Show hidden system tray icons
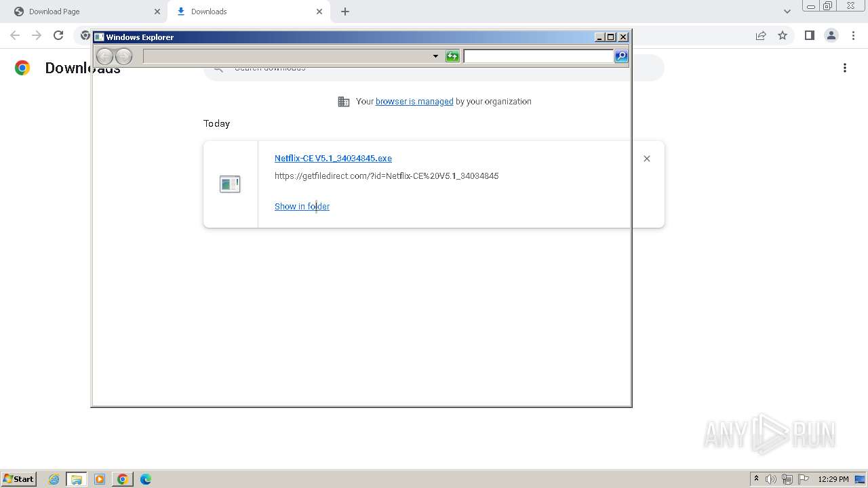 click(756, 479)
